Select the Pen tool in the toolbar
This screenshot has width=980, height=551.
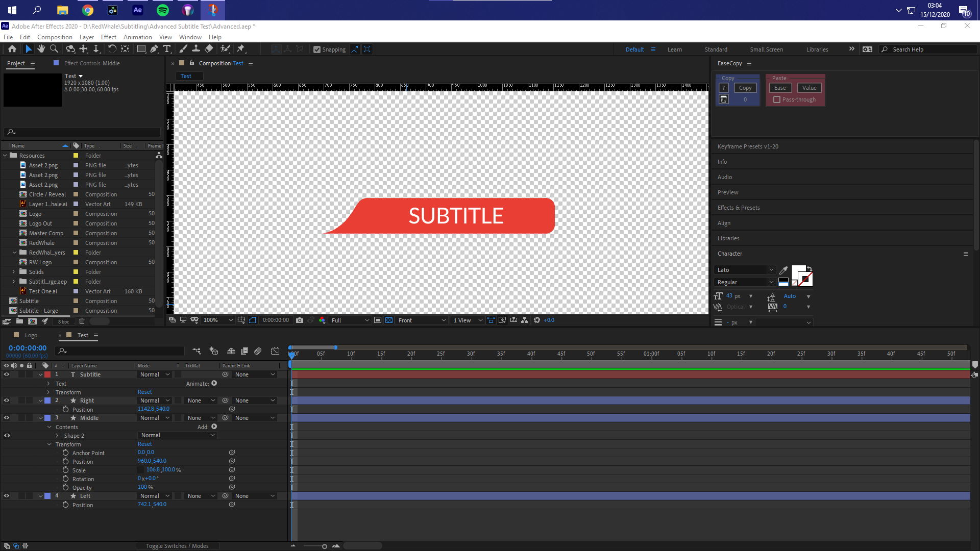click(x=154, y=49)
